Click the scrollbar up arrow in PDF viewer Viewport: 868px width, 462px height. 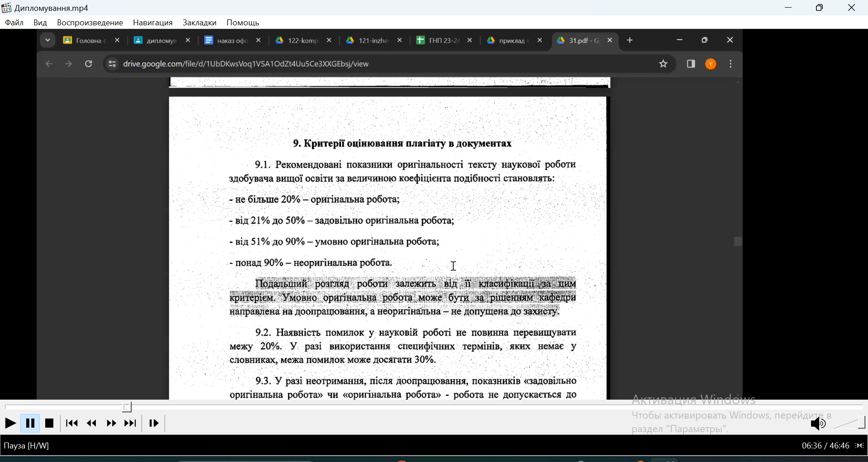click(739, 82)
